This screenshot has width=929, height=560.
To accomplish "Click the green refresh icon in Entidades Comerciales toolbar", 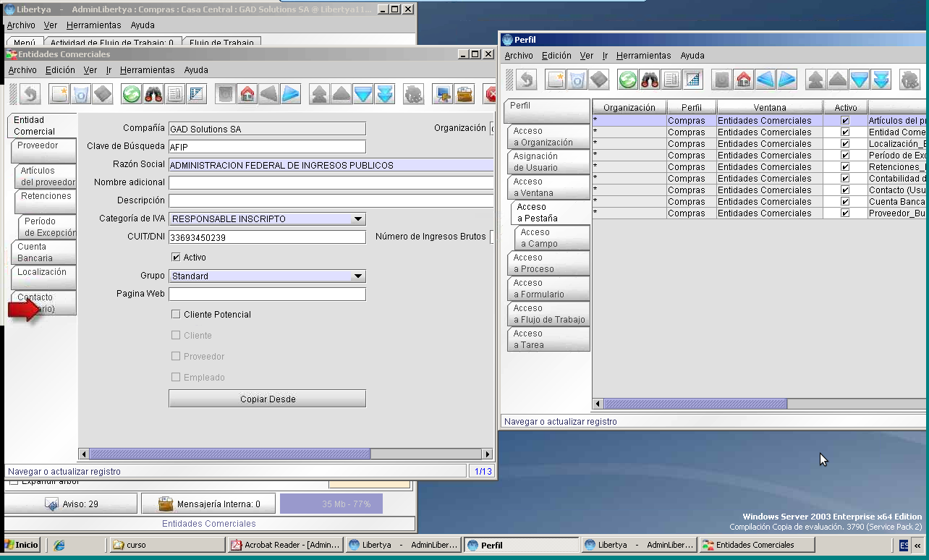I will click(131, 94).
